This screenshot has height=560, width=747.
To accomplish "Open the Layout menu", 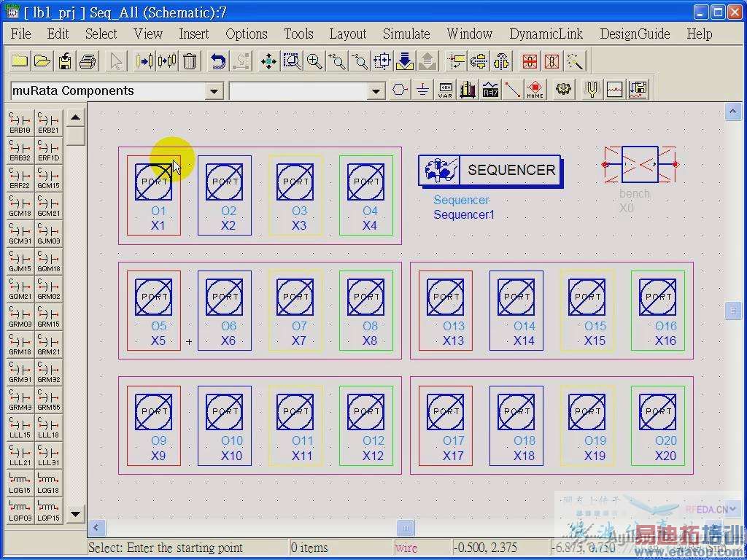I will 348,34.
